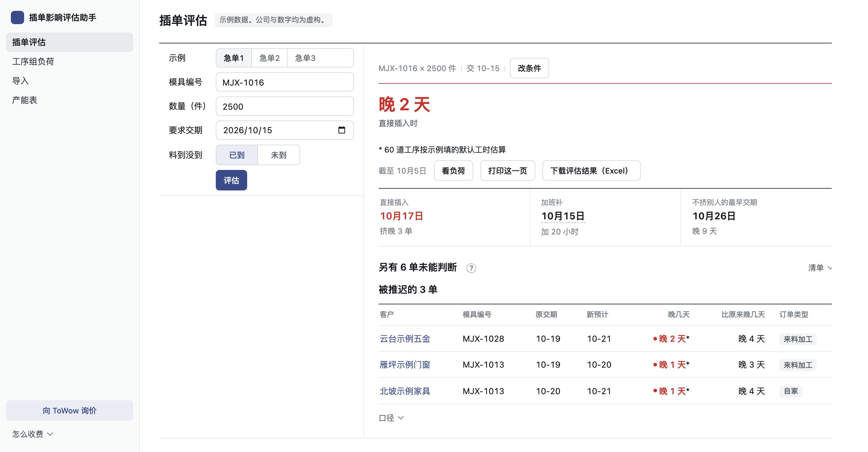The image size is (868, 452).
Task: Click 直接插入 date 10月17日
Action: click(401, 216)
